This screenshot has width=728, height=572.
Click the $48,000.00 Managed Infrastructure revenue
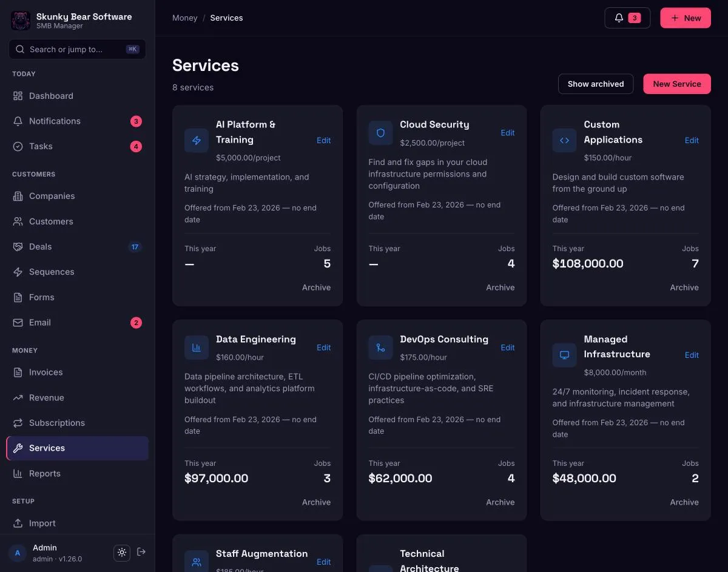(x=584, y=478)
